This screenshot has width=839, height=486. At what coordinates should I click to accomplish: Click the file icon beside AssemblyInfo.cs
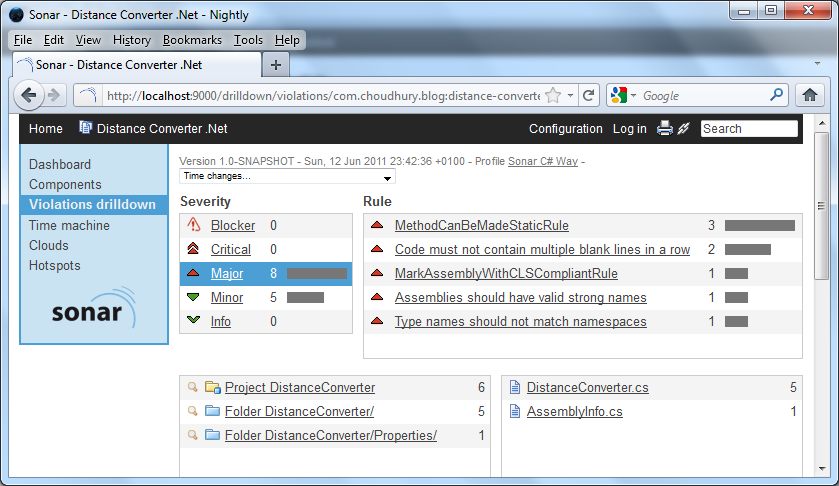click(x=515, y=411)
